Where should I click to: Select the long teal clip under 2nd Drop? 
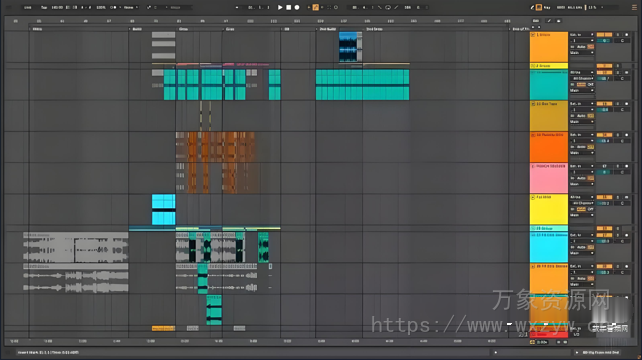click(362, 85)
